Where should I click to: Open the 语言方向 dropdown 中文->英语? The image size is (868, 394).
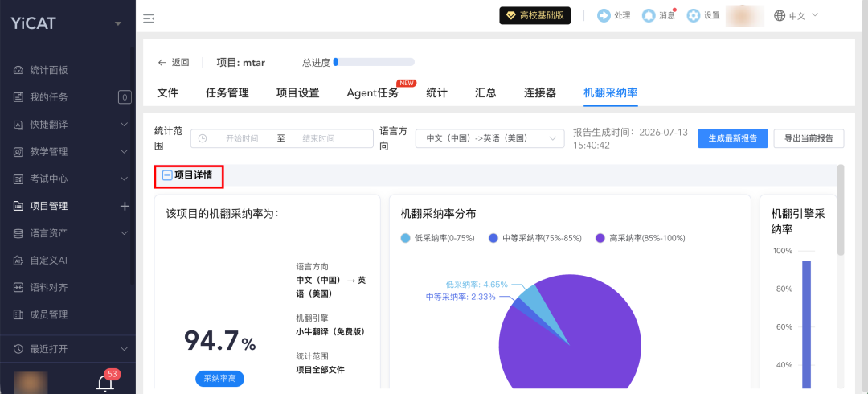point(490,138)
